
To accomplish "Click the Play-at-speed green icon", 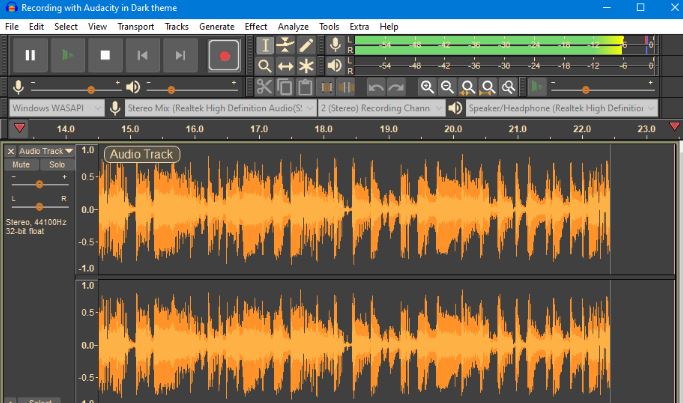I will [537, 87].
